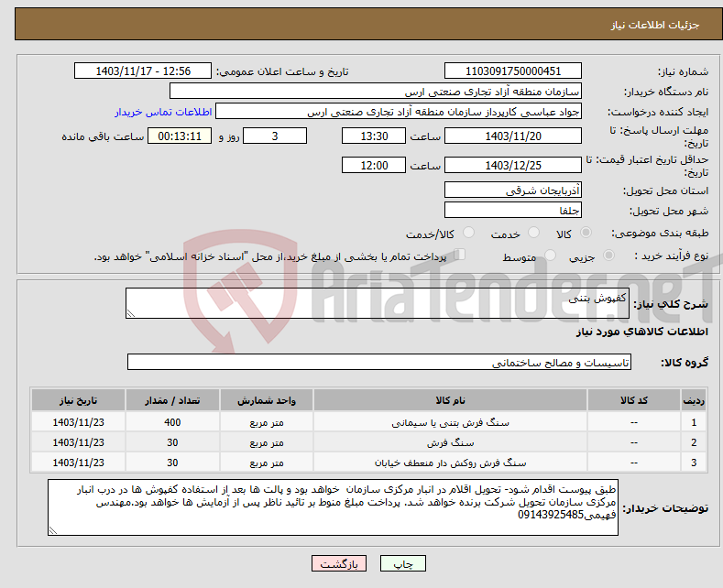
Task: Click the سنگ فرش بتنی یا سیمانی cell
Action: tap(450, 422)
